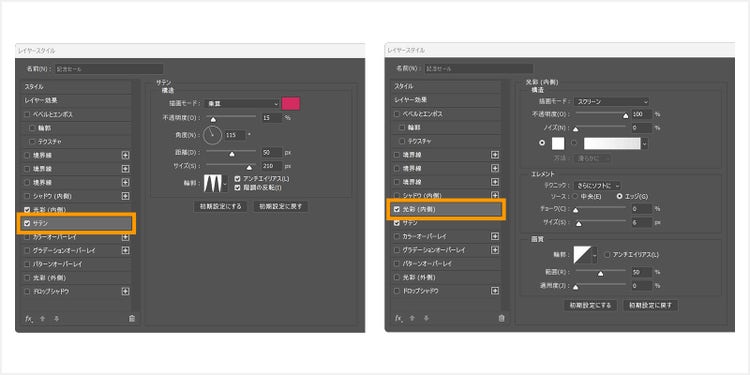Click the fx effects icon in the right dialog
Image resolution: width=750 pixels, height=375 pixels.
coord(398,318)
